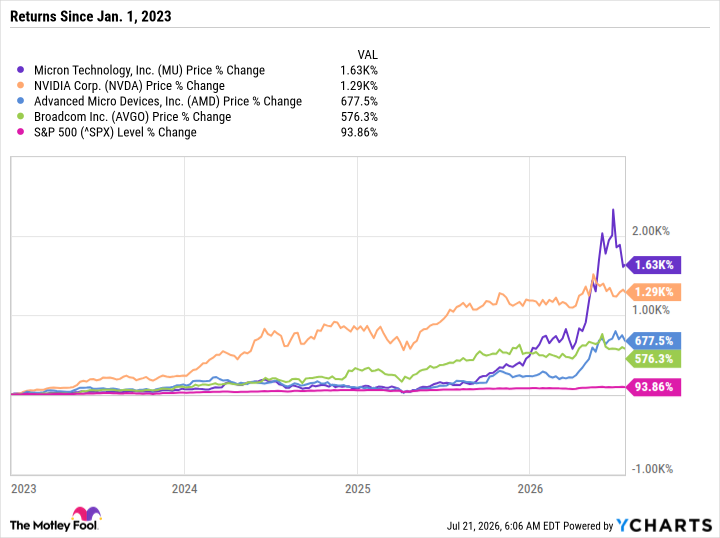Select the Broadcom Inc. legend label
Image resolution: width=720 pixels, height=538 pixels.
point(132,117)
